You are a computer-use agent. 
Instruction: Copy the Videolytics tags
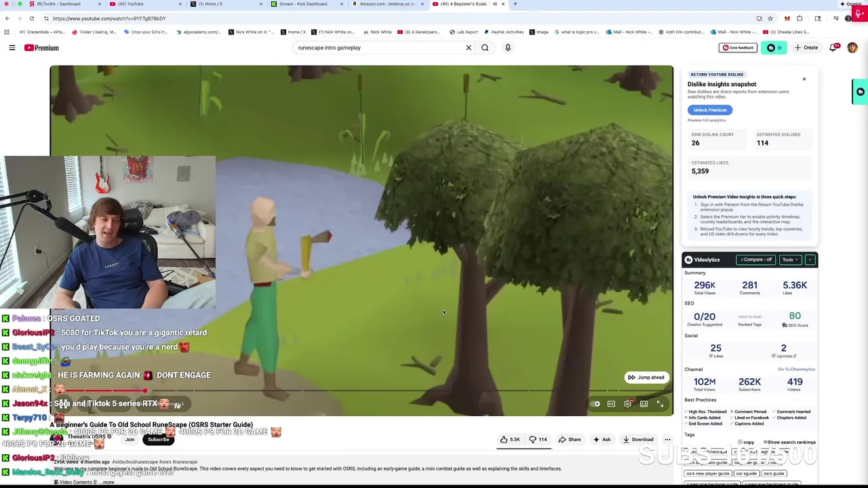coord(746,442)
